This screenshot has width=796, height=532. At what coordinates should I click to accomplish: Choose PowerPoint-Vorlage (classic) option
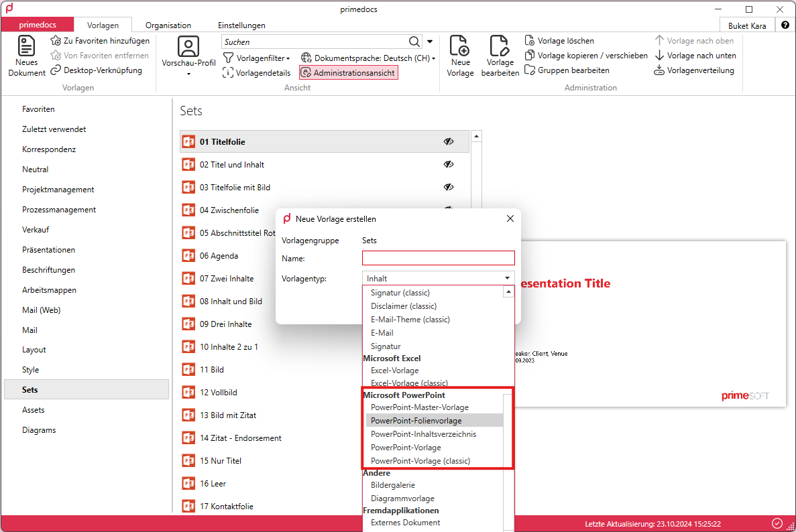point(420,461)
